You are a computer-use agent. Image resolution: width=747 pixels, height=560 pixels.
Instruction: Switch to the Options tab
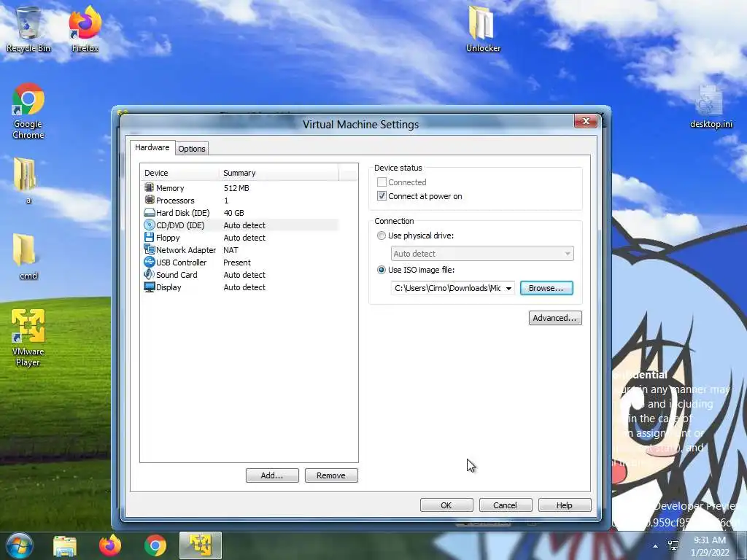[x=192, y=149]
